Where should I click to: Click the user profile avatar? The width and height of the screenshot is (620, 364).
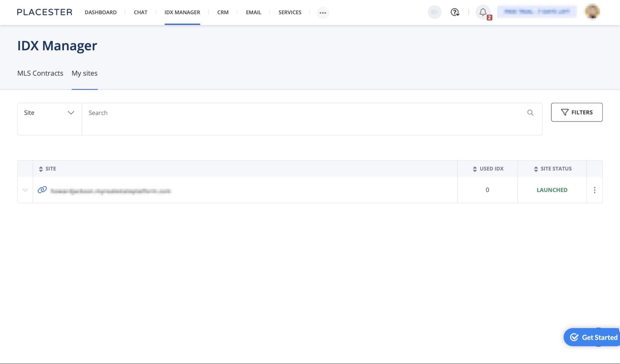pos(592,11)
